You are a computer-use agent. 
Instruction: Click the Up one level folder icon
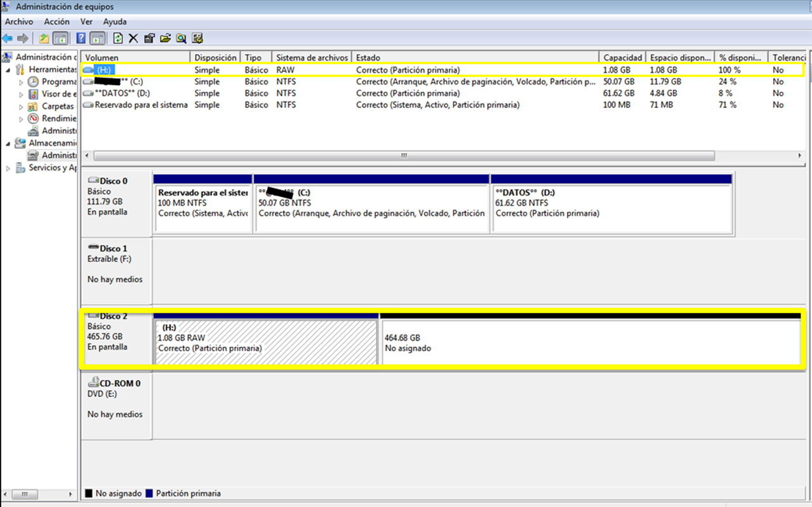click(x=44, y=38)
